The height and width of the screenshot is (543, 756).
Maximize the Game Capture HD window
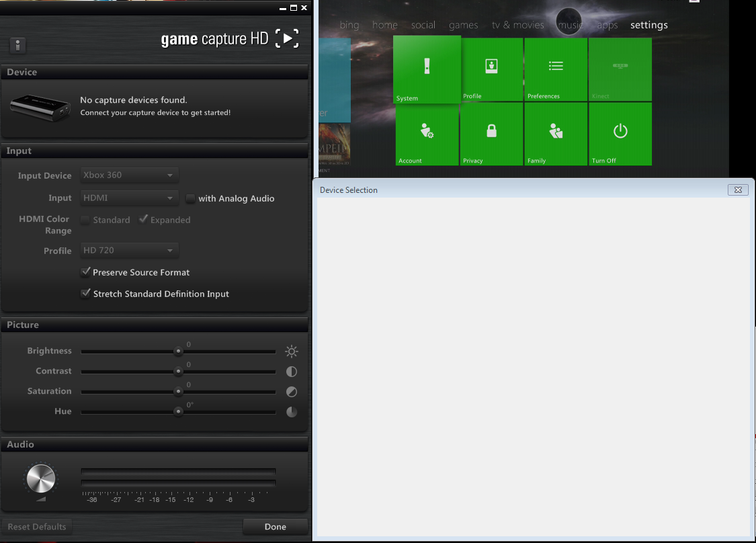(x=294, y=7)
